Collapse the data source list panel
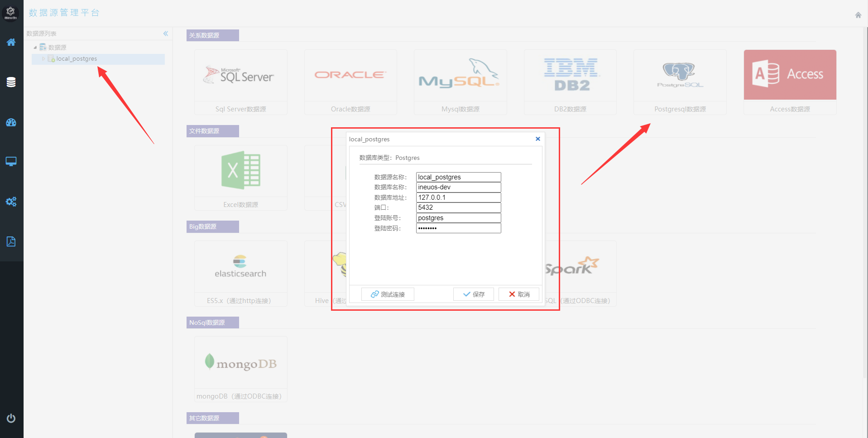This screenshot has height=438, width=868. coord(166,34)
